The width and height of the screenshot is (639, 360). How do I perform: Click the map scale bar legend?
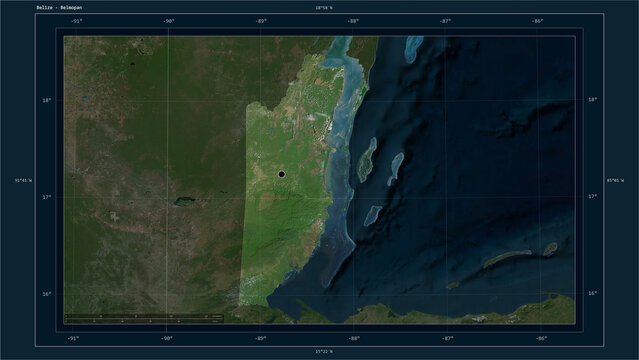tap(144, 318)
